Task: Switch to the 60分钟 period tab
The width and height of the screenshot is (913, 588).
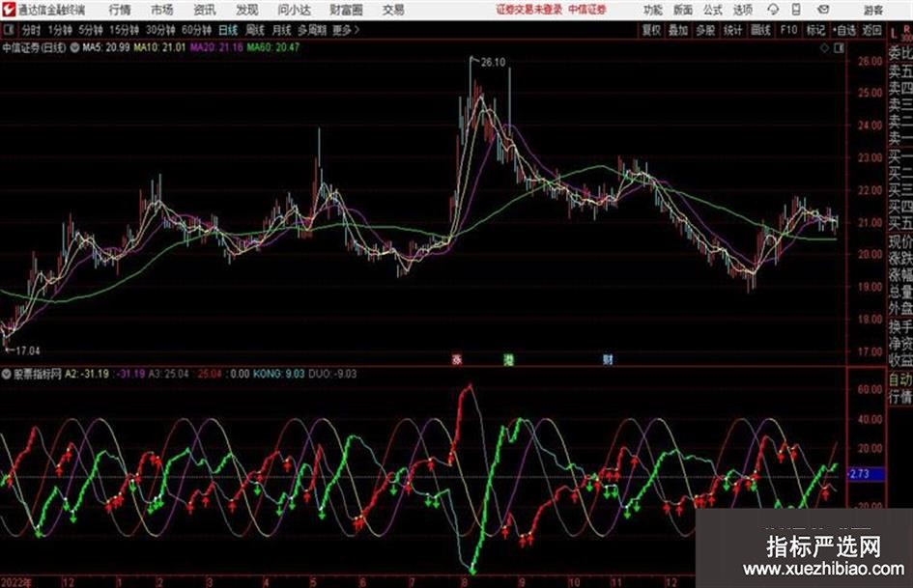Action: point(197,30)
